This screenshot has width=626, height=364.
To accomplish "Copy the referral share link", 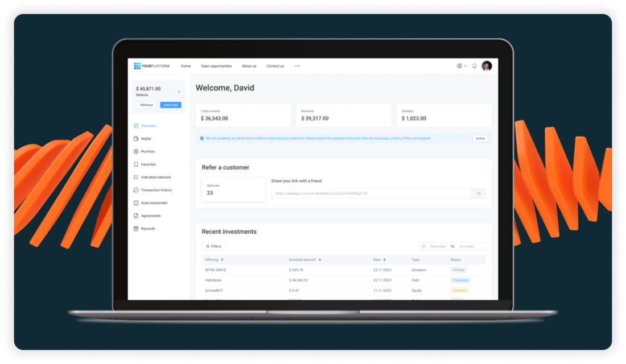I will point(479,193).
